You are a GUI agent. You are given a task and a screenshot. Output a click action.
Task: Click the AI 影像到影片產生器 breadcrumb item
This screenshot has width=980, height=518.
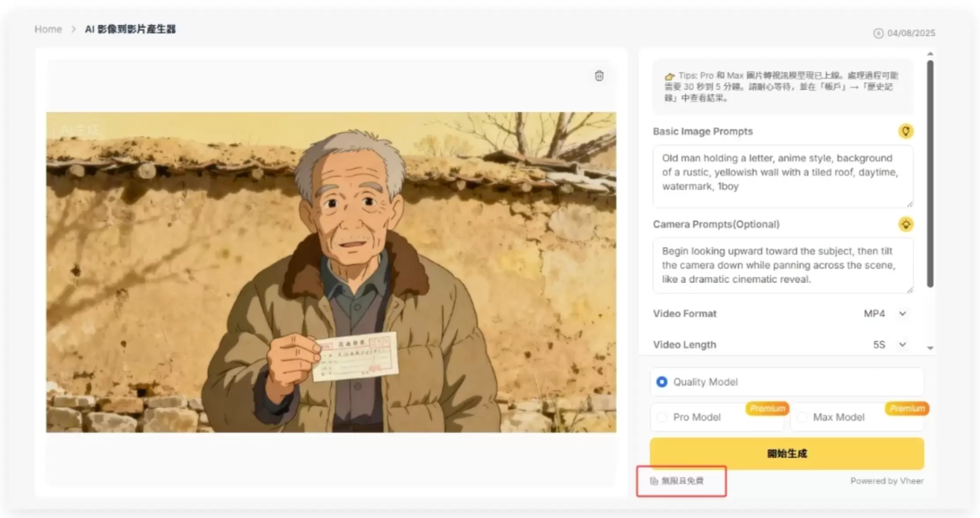point(130,29)
